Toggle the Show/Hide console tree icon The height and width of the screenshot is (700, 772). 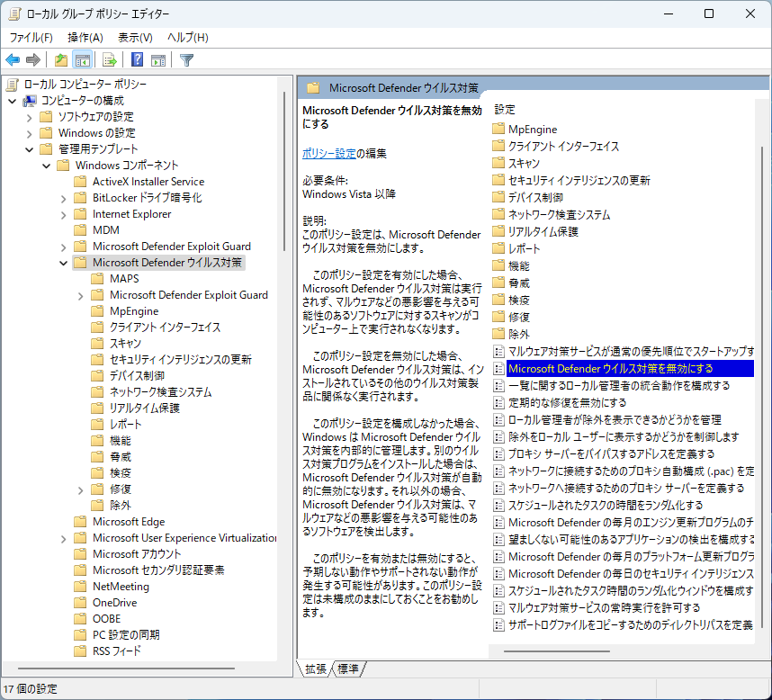click(x=82, y=60)
